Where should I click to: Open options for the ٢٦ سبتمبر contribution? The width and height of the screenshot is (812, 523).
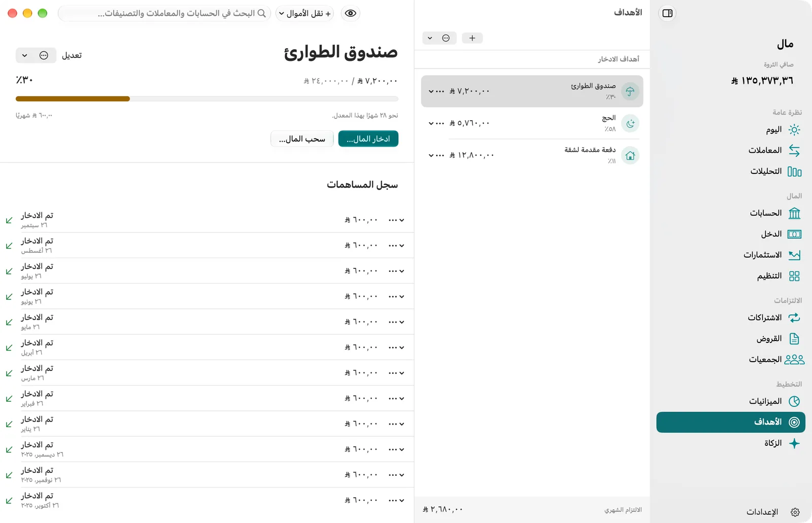[396, 220]
